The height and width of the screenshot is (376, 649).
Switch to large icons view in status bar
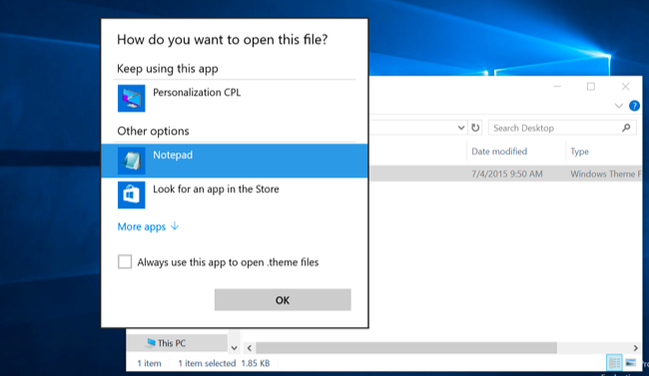(x=630, y=363)
